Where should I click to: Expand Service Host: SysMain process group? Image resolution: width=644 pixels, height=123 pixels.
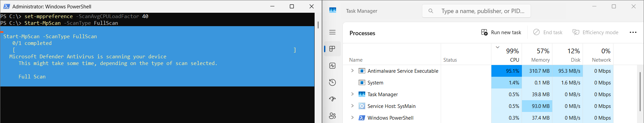click(352, 106)
